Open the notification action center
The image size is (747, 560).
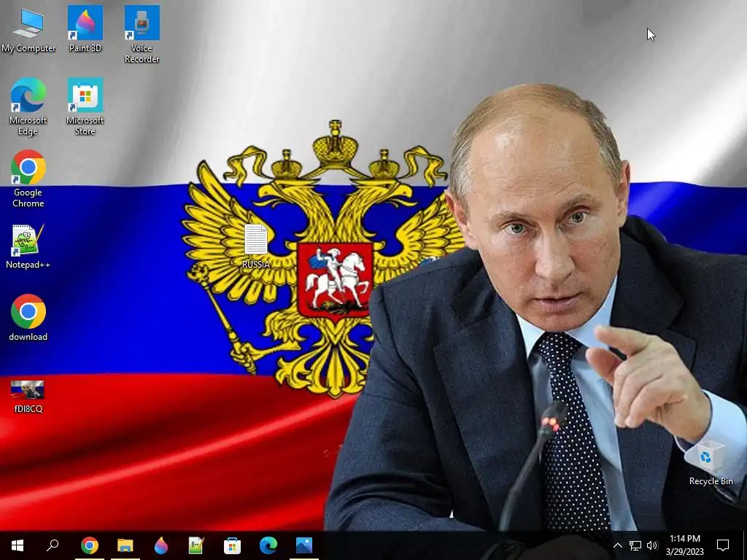coord(723,545)
